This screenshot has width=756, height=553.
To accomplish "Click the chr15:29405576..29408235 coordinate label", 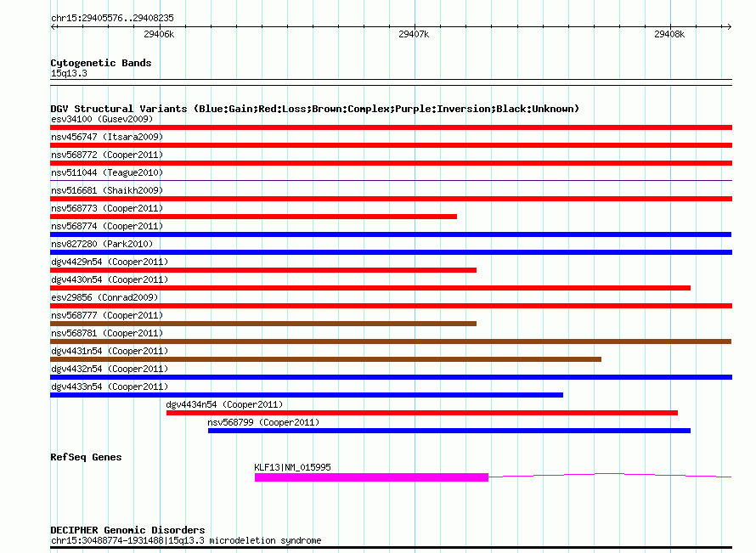I will coord(112,18).
